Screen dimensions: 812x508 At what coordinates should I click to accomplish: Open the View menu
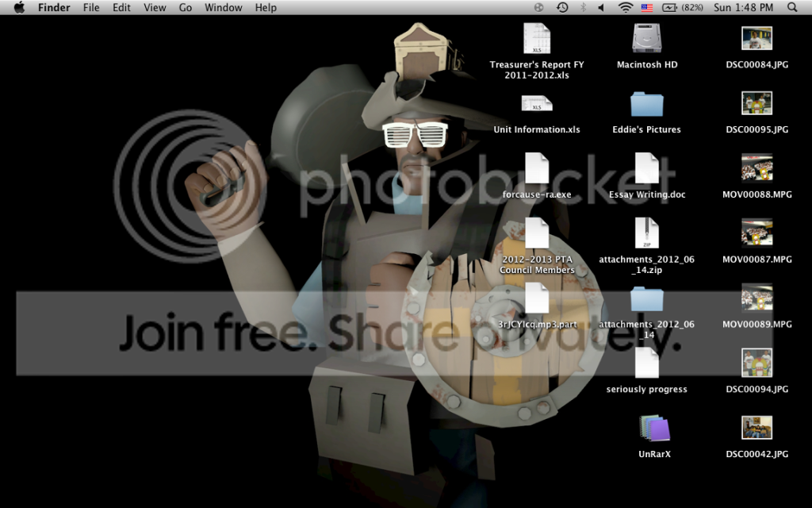coord(155,7)
